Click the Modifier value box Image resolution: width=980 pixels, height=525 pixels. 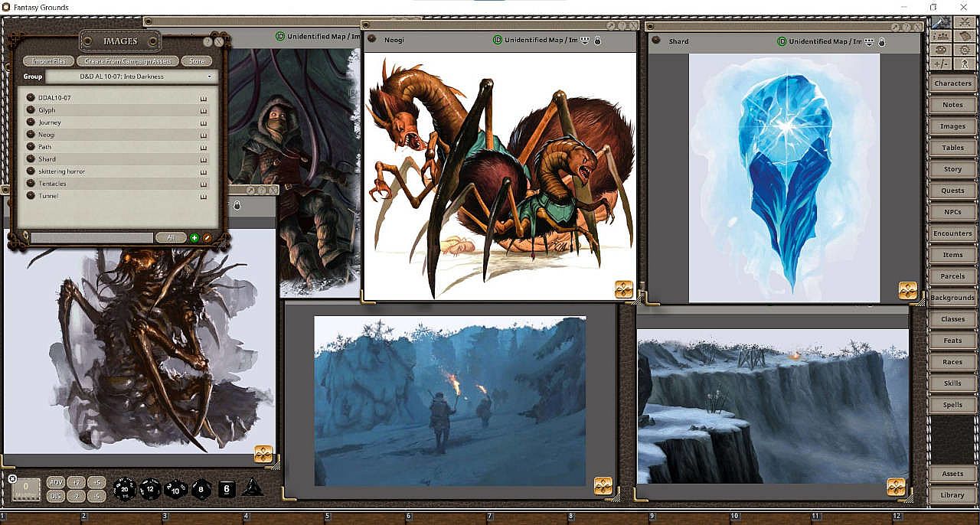pyautogui.click(x=26, y=489)
